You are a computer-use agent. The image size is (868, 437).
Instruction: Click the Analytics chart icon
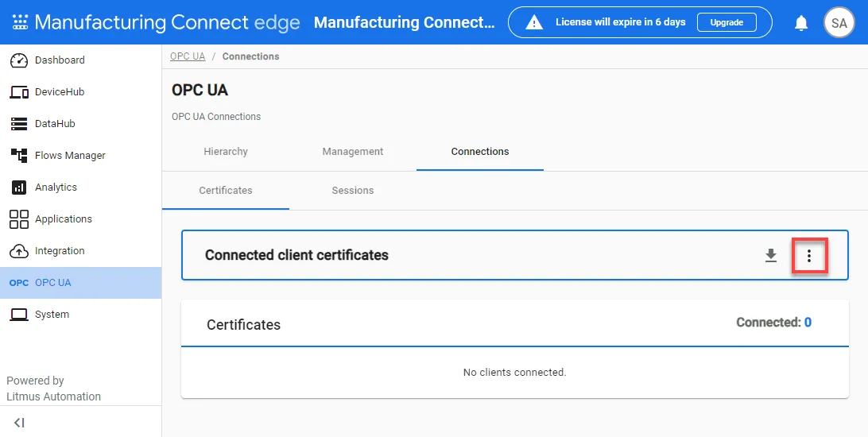tap(19, 188)
